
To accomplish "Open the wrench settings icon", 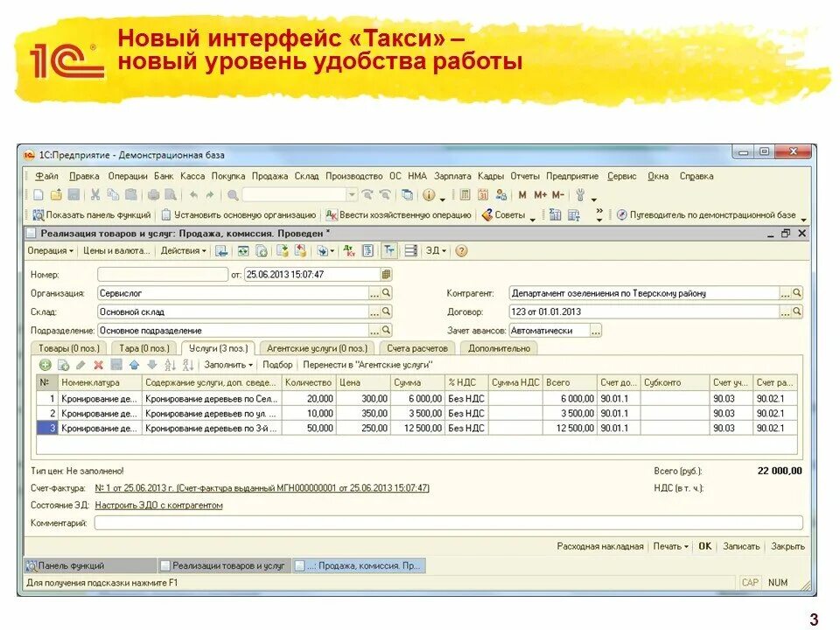I will pyautogui.click(x=580, y=195).
